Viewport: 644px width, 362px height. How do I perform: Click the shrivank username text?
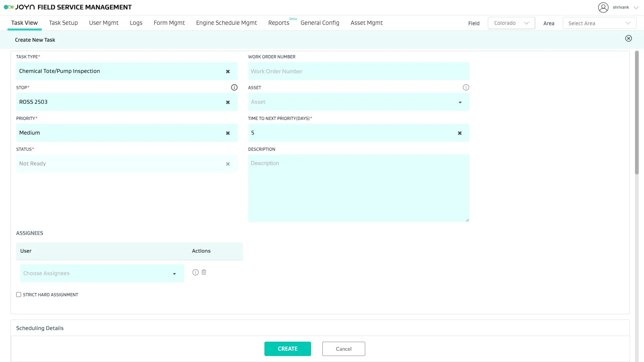pos(621,8)
